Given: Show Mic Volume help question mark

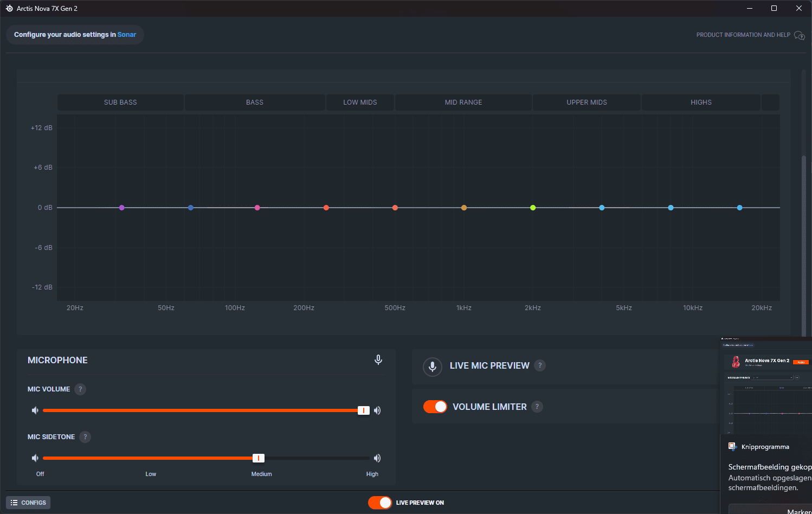Looking at the screenshot, I should tap(80, 389).
